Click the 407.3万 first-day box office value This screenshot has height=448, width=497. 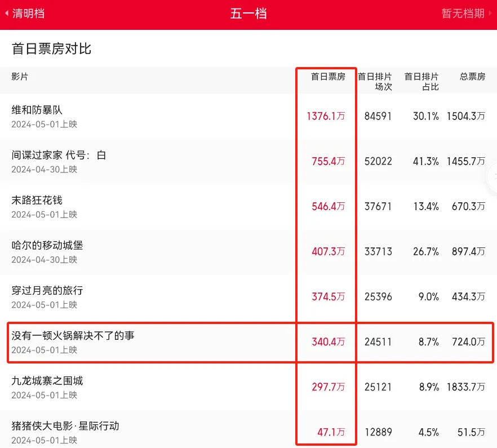[x=329, y=251]
